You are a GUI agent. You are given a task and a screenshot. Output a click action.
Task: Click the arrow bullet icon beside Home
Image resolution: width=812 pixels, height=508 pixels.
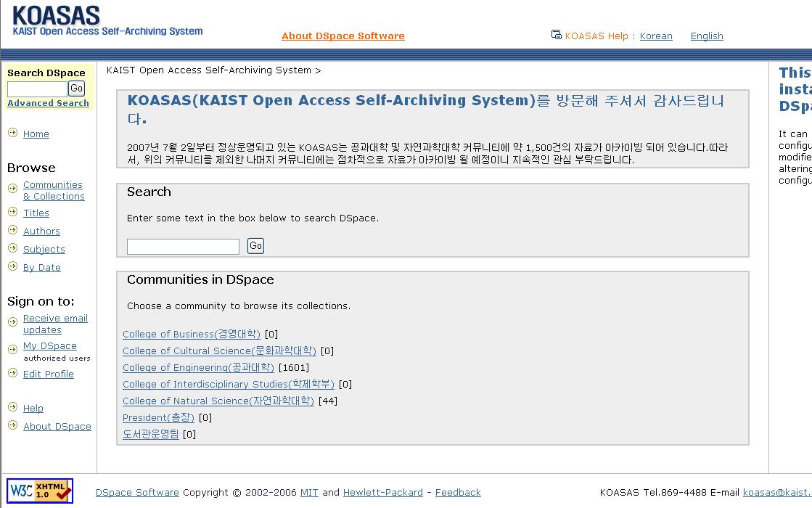[x=13, y=133]
